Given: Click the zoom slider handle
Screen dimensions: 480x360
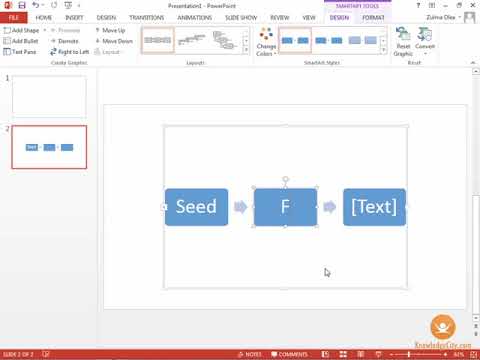Looking at the screenshot, I should 409,354.
